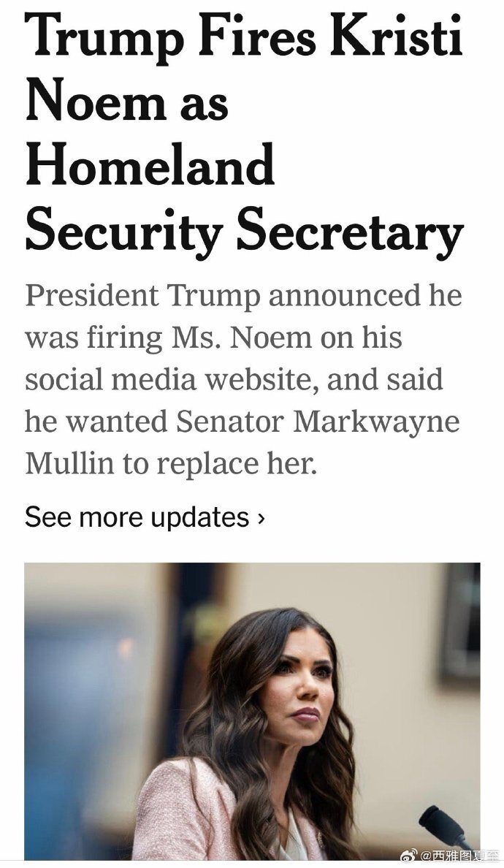
Task: Click "President Trump" in the summary
Action: (142, 297)
